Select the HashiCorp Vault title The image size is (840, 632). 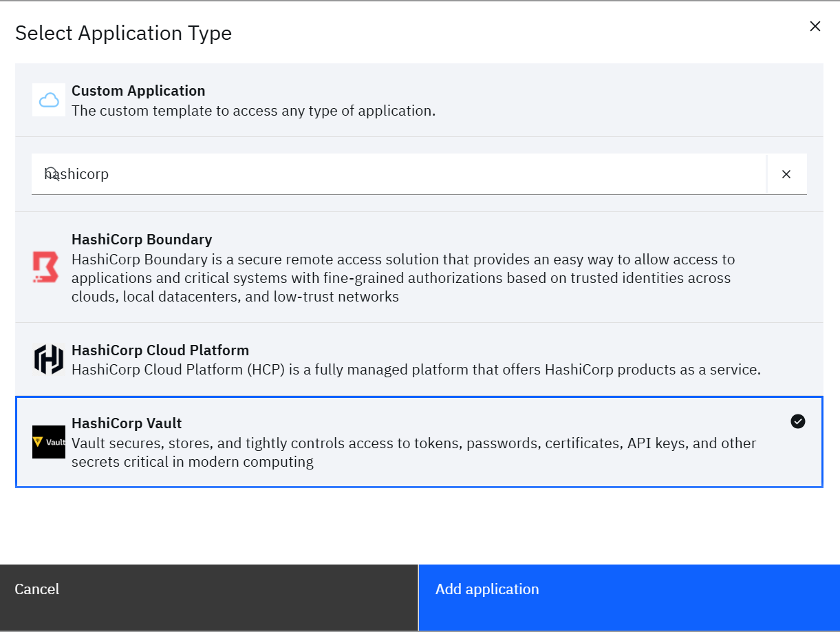click(x=127, y=423)
